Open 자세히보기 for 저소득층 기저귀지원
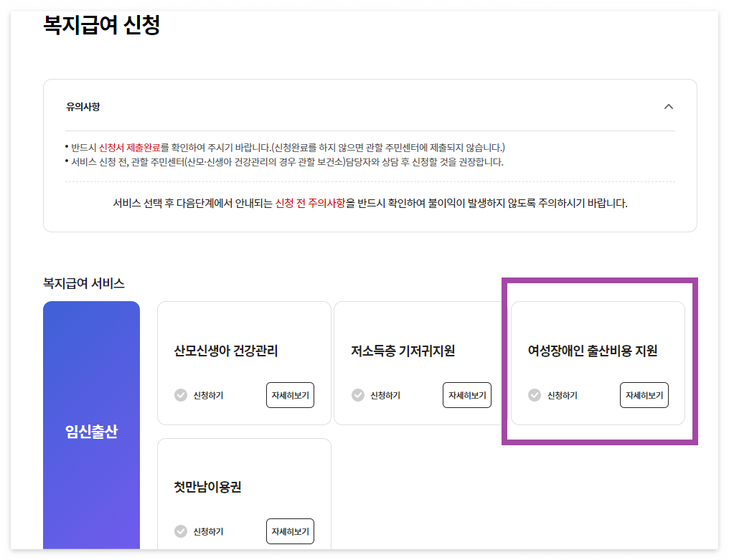 467,395
